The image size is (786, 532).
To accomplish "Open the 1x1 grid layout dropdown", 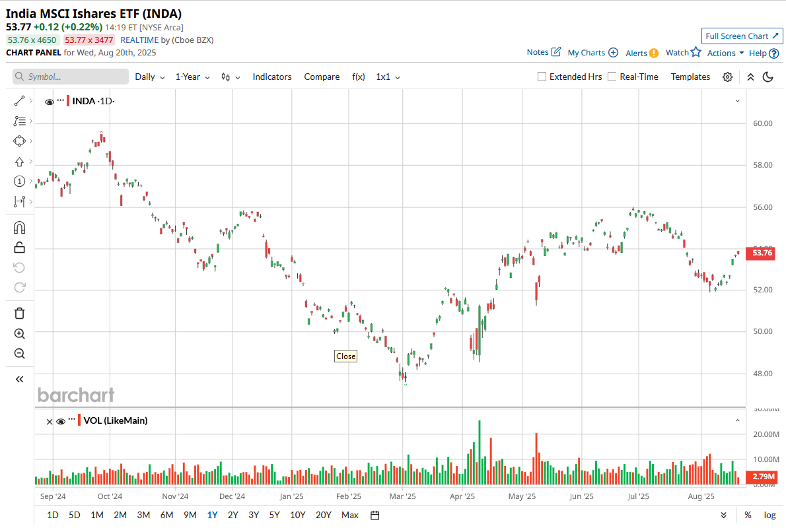I will [x=388, y=77].
